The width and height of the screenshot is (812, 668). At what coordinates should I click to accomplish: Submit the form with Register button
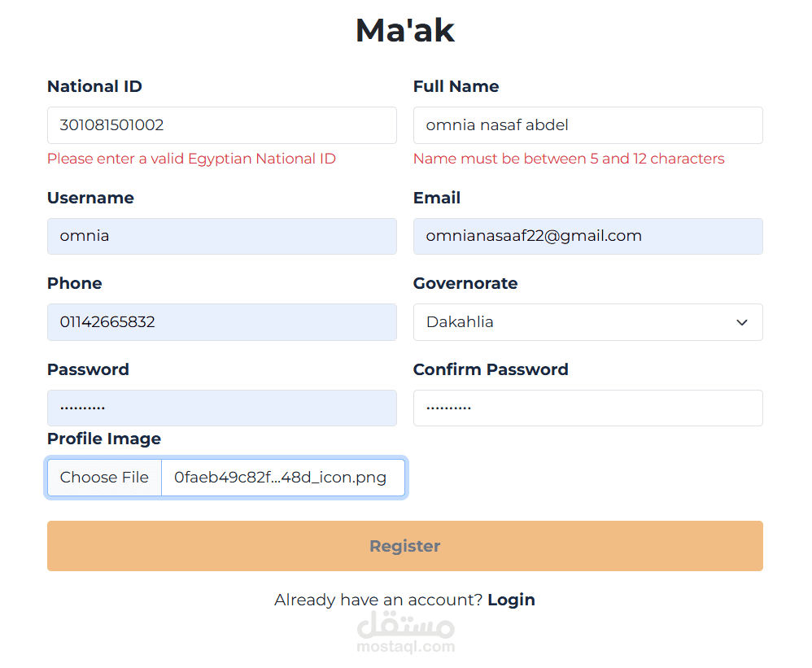click(405, 546)
